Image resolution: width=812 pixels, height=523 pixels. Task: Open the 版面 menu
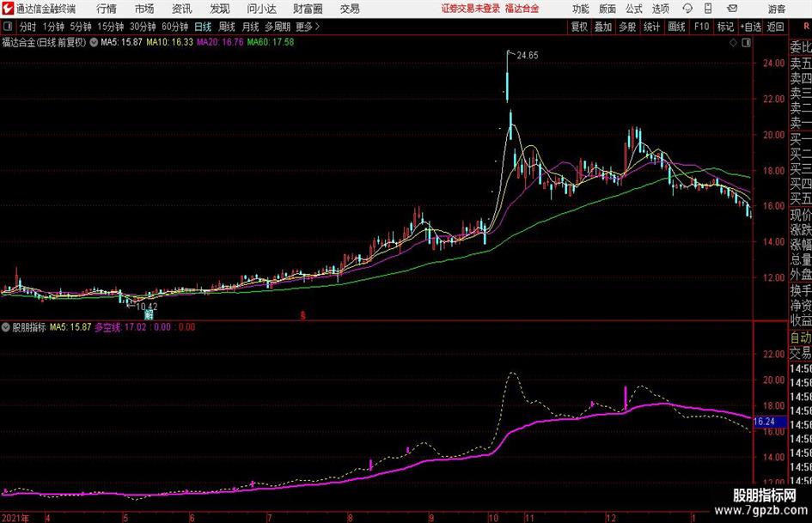click(x=607, y=9)
